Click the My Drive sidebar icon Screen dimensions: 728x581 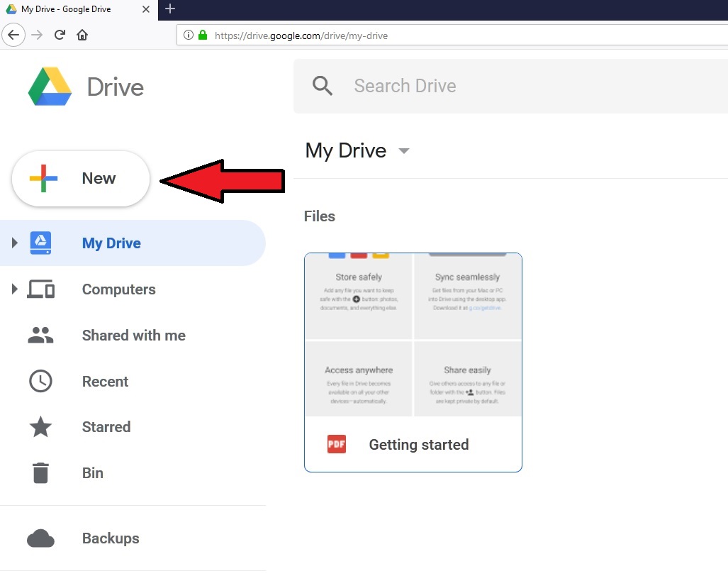40,243
